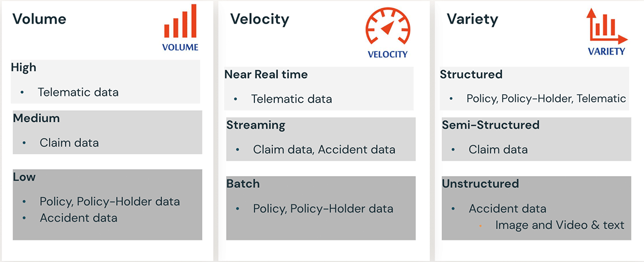Click Accident data under Low section
Image resolution: width=644 pixels, height=262 pixels.
78,218
